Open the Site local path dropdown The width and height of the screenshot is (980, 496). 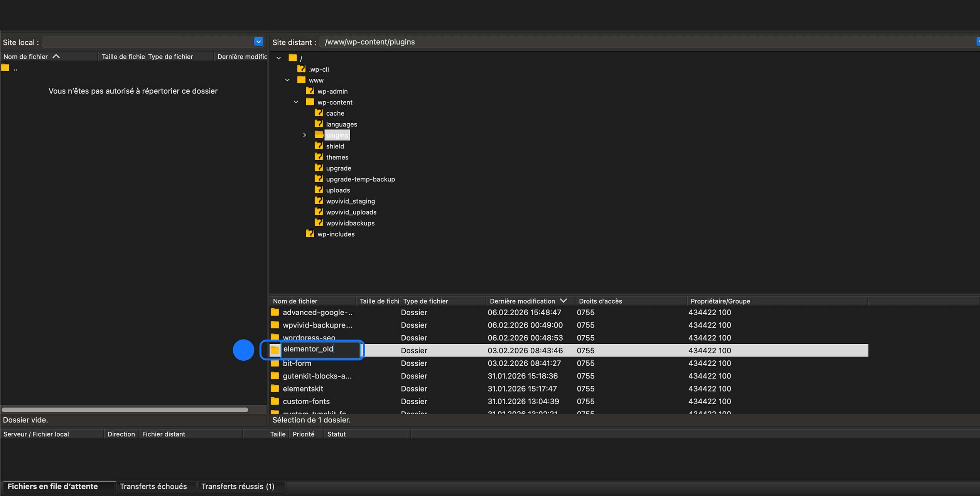(x=258, y=42)
